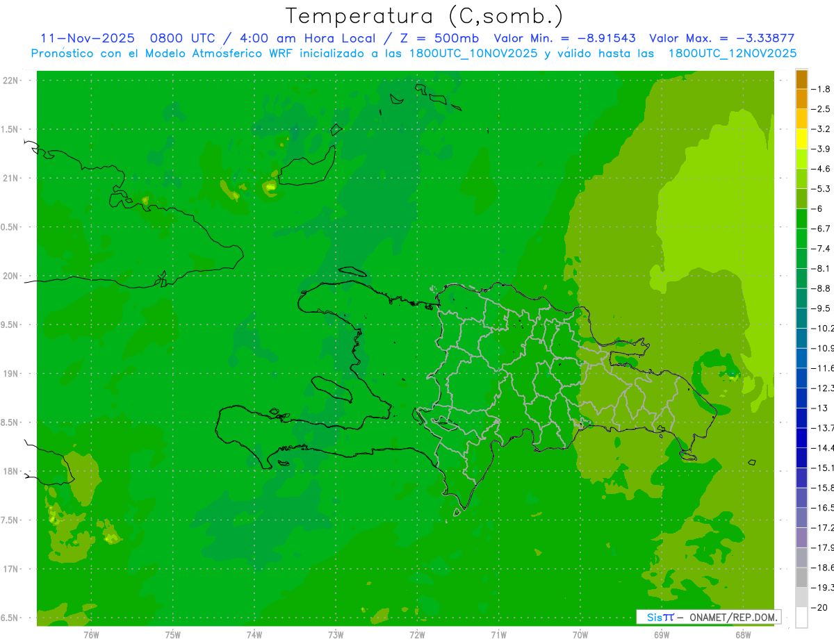
Task: Select the -3.9 legend value
Action: (x=821, y=149)
